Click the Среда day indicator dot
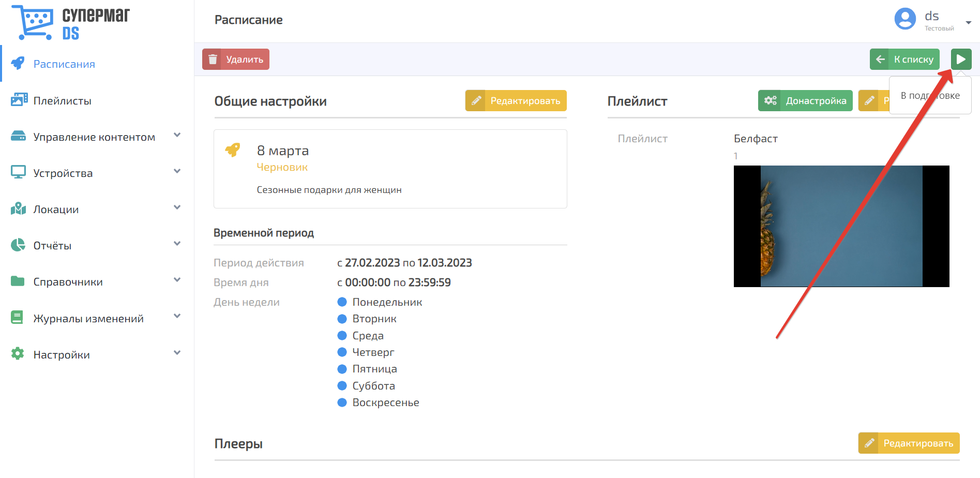 (342, 335)
